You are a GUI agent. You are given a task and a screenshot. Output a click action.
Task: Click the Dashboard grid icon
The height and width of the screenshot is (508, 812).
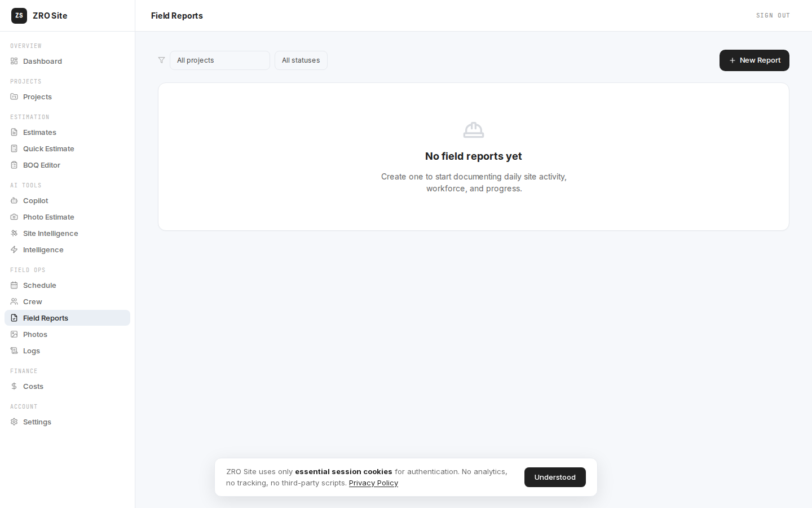pos(14,61)
